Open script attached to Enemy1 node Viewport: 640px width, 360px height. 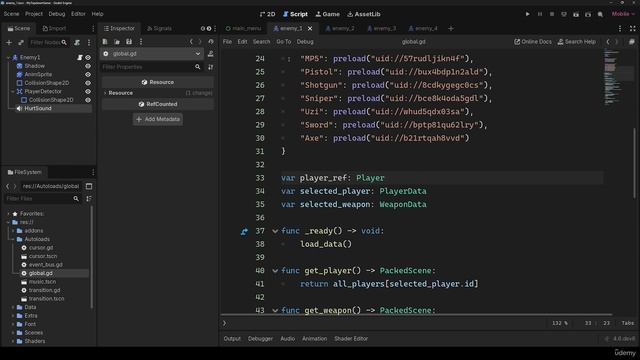click(x=80, y=58)
